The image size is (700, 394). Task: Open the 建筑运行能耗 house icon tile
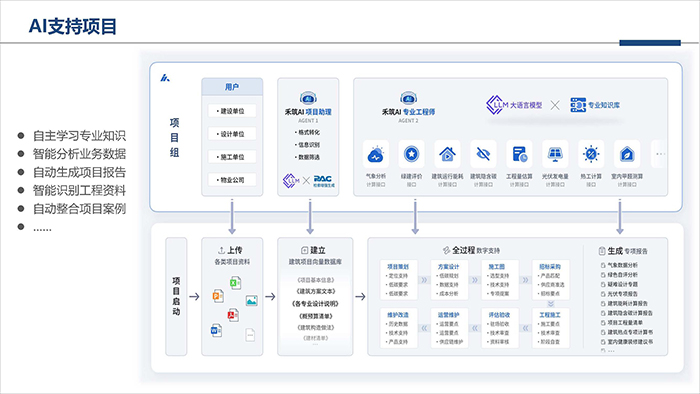click(447, 154)
